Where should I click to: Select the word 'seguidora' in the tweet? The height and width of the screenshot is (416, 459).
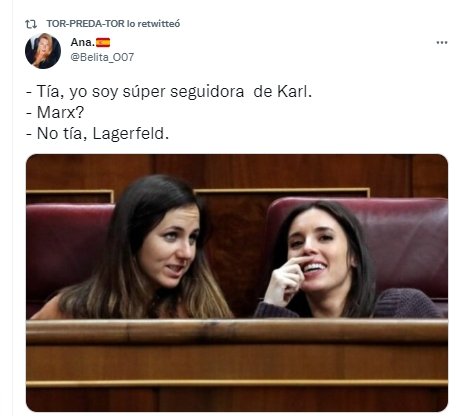tap(207, 92)
